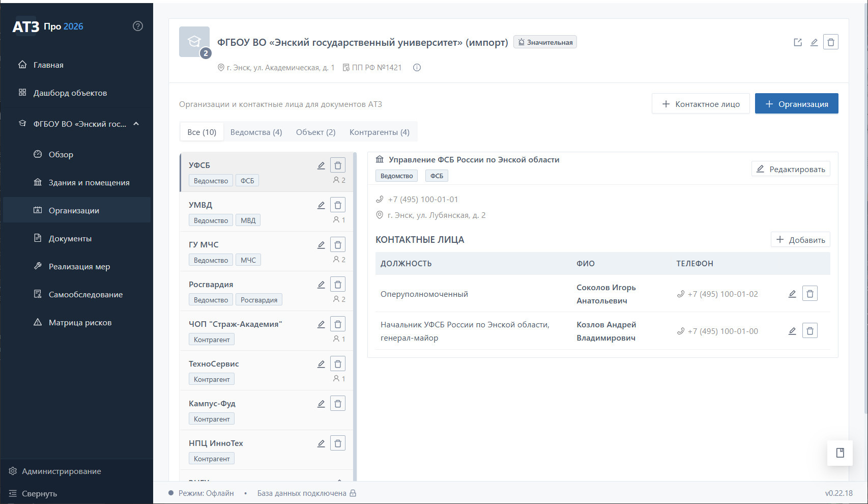Open Здания и помещения section

[77, 182]
